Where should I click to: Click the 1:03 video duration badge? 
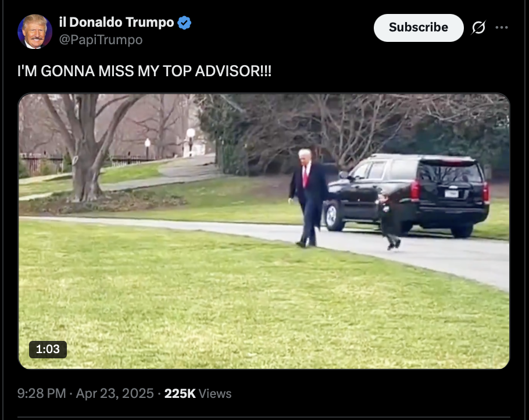(x=48, y=349)
